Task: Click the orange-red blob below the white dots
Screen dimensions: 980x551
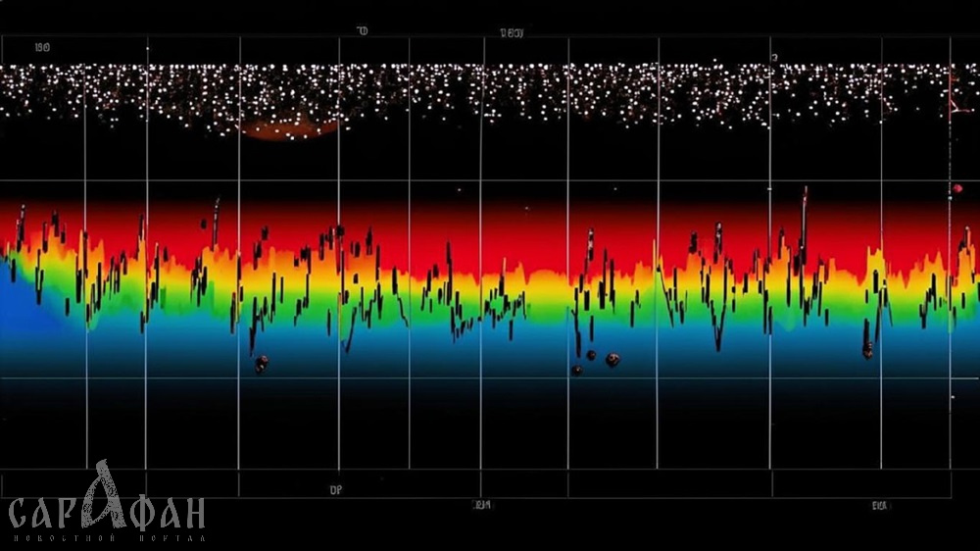Action: (x=289, y=128)
